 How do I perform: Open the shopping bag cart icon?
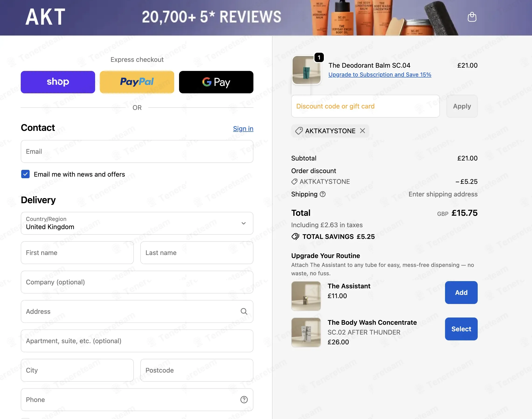click(x=472, y=17)
